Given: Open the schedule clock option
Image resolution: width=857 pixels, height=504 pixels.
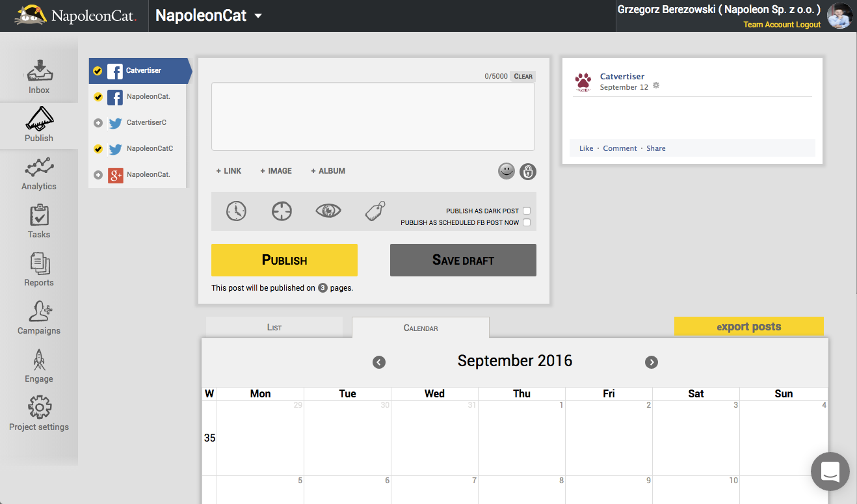Looking at the screenshot, I should (x=236, y=211).
